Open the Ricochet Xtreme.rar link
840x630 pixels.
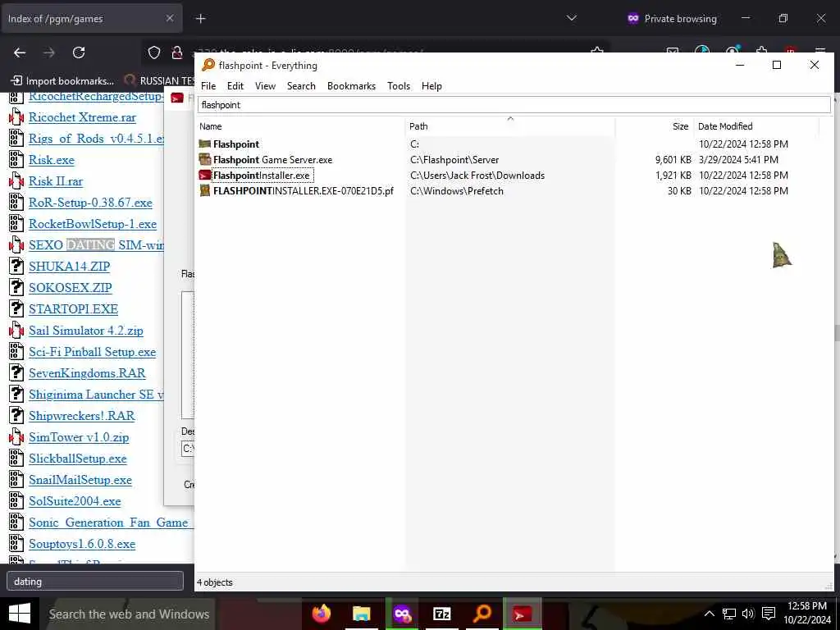coord(83,117)
